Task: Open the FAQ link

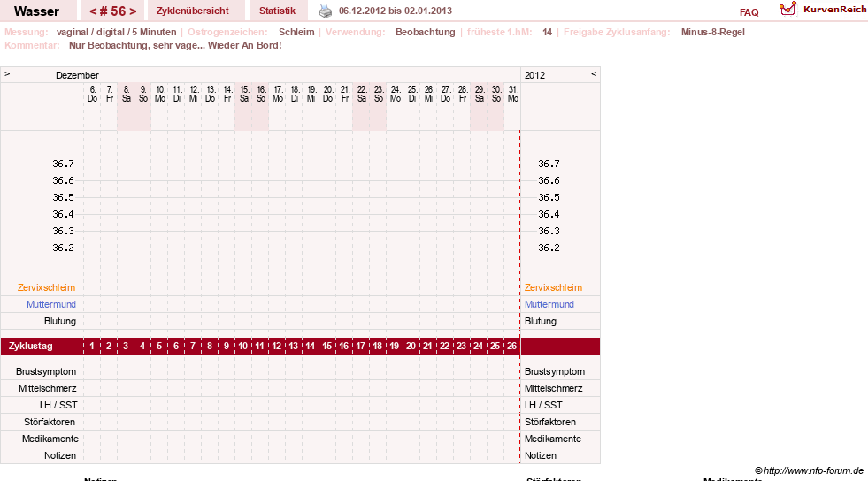Action: click(x=749, y=12)
